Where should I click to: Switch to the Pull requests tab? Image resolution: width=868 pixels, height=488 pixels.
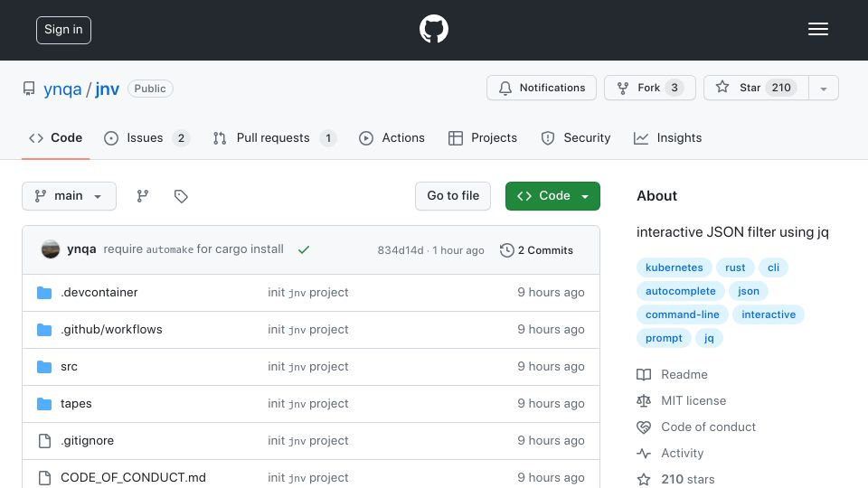coord(274,137)
